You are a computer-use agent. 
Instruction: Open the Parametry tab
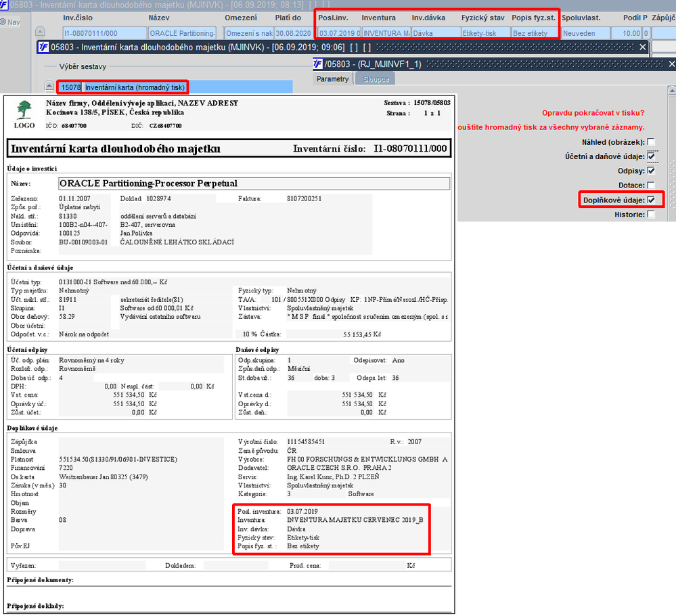pyautogui.click(x=332, y=79)
